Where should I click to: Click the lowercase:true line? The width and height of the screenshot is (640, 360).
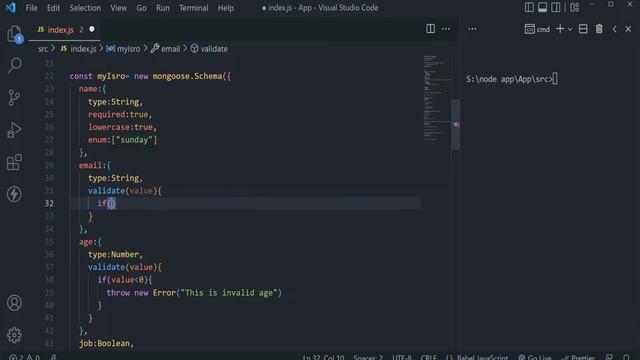122,127
